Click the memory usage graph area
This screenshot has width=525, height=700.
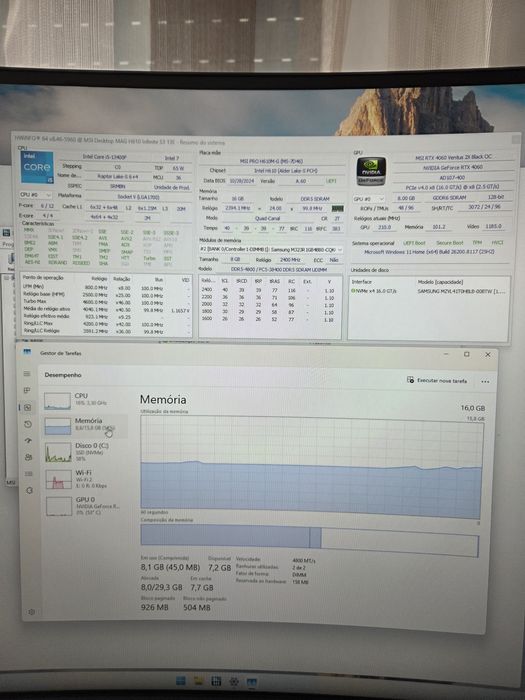click(x=312, y=467)
